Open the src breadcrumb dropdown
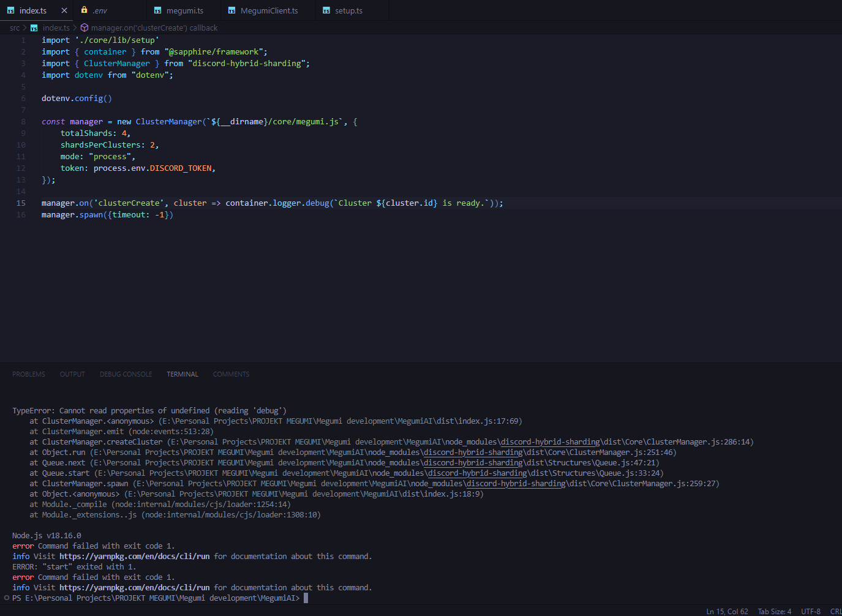 pyautogui.click(x=14, y=28)
